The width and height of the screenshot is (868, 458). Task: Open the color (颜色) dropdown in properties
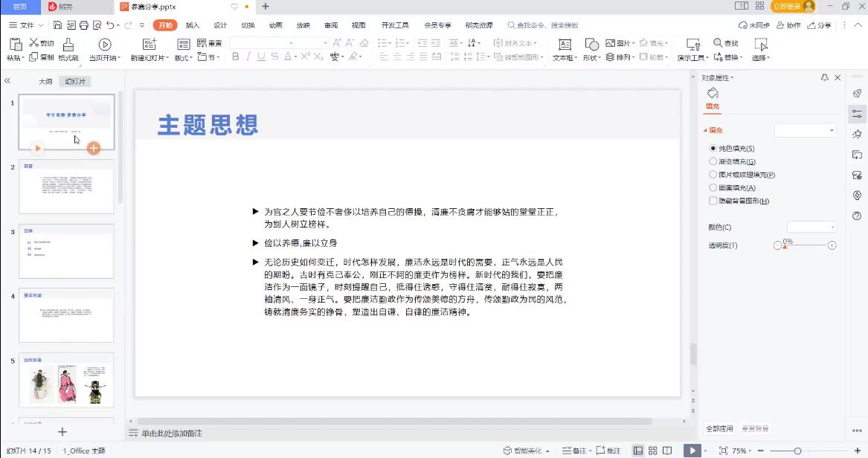pyautogui.click(x=811, y=227)
